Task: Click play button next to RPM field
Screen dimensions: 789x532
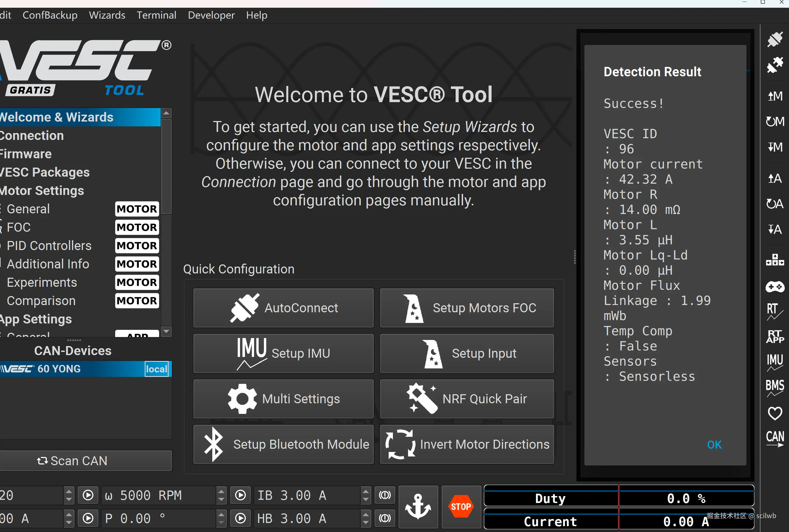Action: [240, 495]
